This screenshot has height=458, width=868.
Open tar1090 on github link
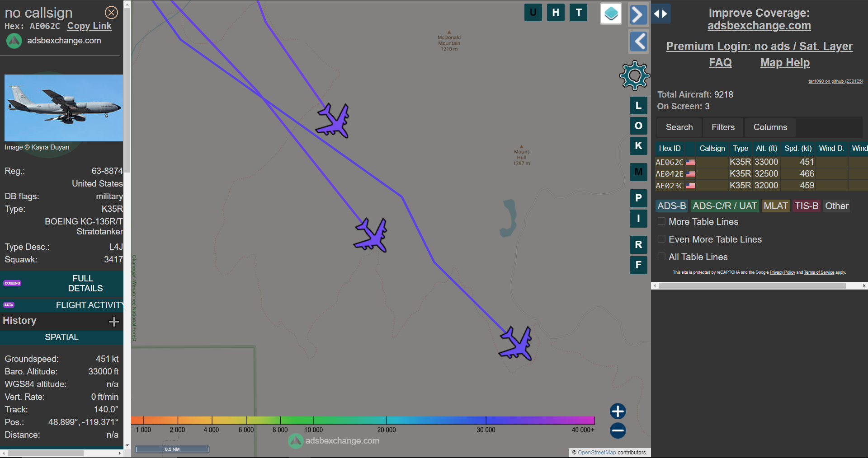(835, 81)
